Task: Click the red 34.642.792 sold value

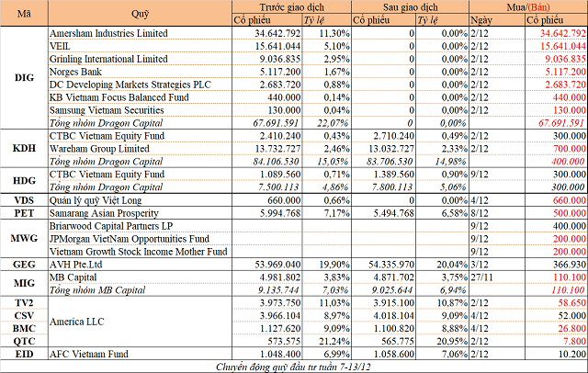Action: [562, 33]
